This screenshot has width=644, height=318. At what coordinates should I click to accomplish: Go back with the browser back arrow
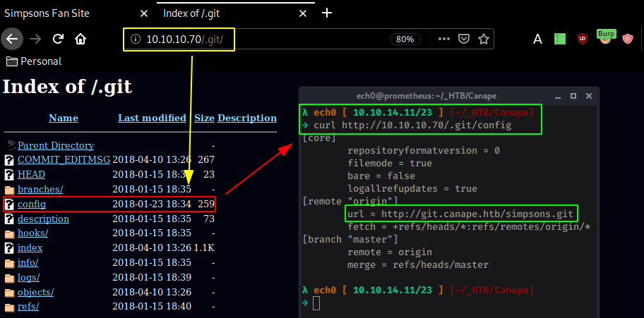(12, 39)
